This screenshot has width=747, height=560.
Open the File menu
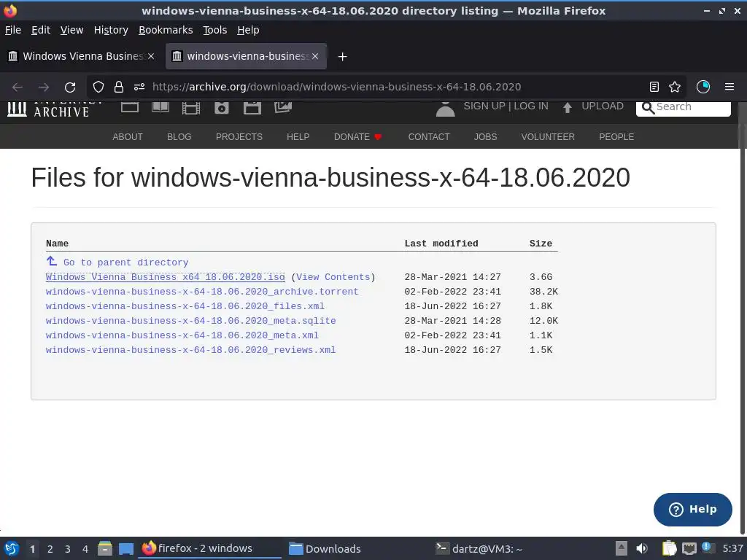(13, 30)
